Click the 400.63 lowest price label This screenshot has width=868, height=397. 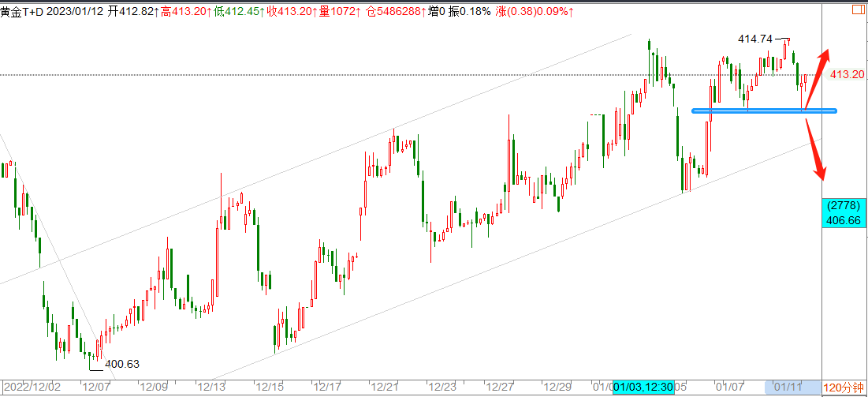pos(121,365)
